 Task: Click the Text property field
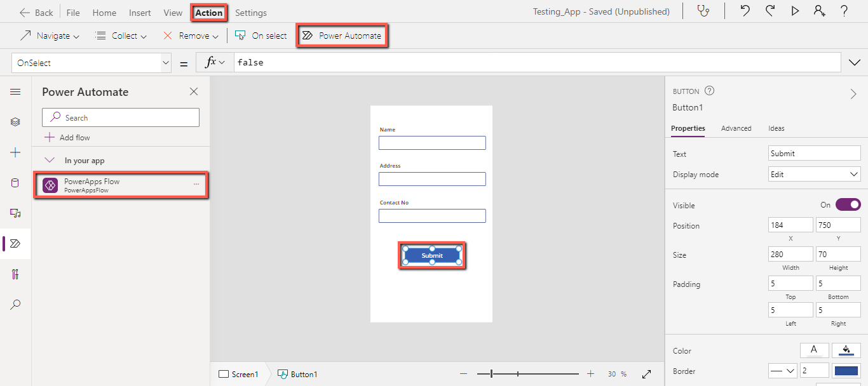click(815, 153)
